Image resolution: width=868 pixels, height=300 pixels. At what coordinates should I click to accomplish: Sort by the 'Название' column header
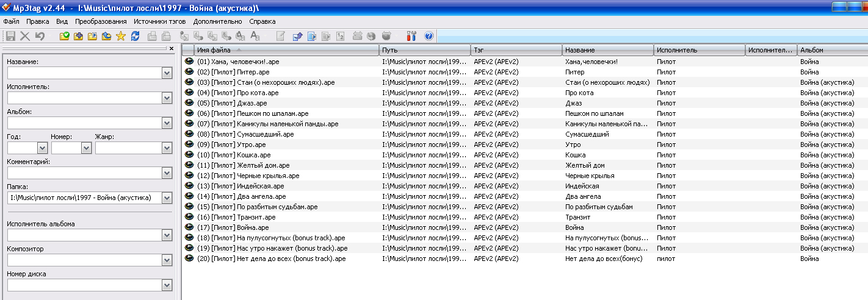(x=608, y=50)
